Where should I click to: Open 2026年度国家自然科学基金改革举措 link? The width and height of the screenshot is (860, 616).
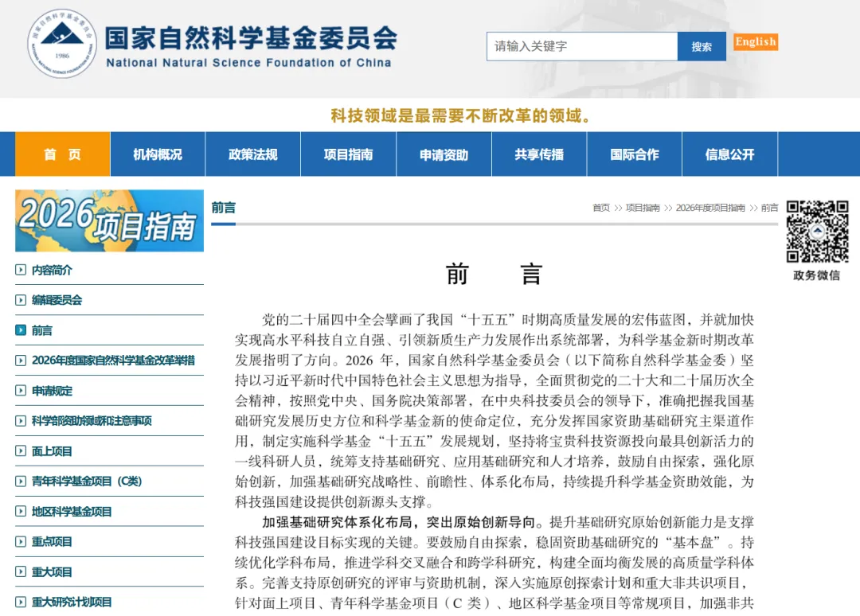point(114,360)
